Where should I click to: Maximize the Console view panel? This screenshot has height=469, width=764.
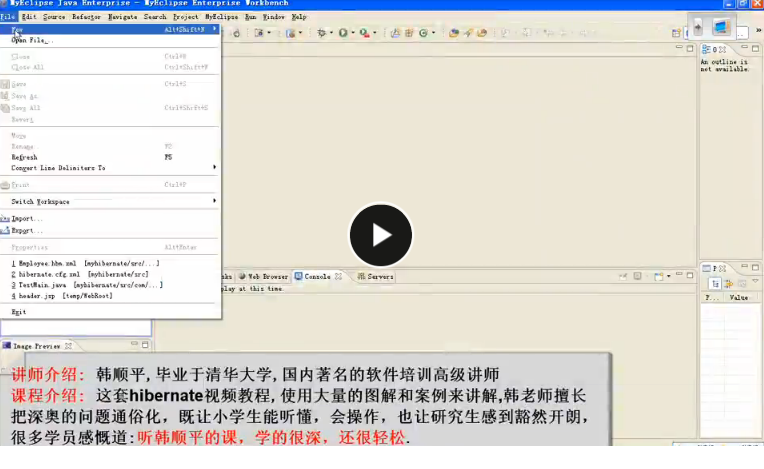[690, 275]
